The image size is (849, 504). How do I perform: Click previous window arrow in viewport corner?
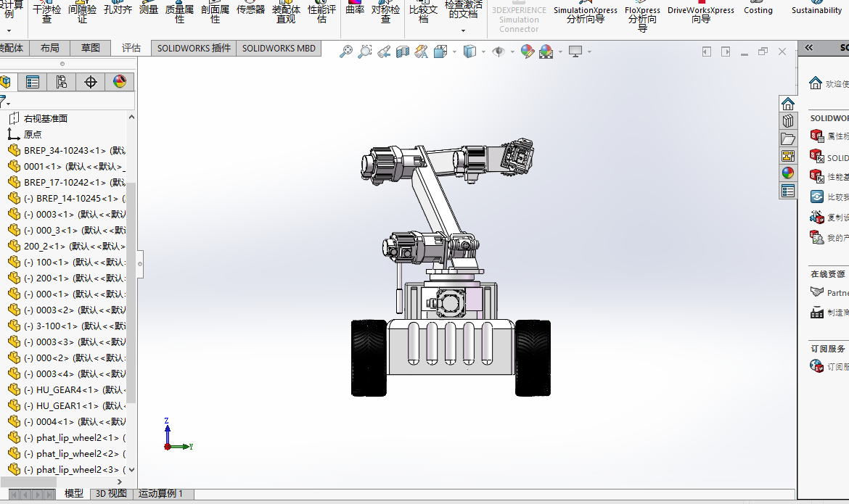pos(707,51)
